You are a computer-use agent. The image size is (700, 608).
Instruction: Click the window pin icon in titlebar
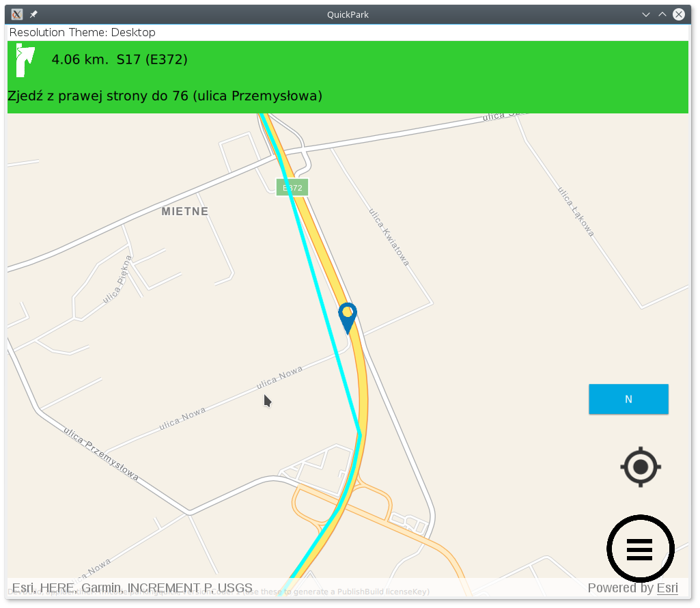pyautogui.click(x=33, y=14)
